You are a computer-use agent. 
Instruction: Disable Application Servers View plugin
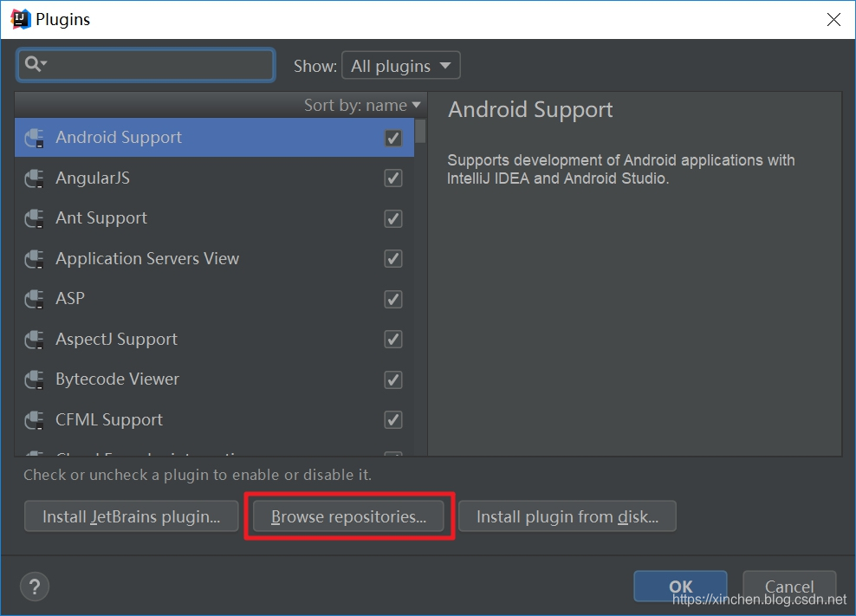pyautogui.click(x=393, y=258)
